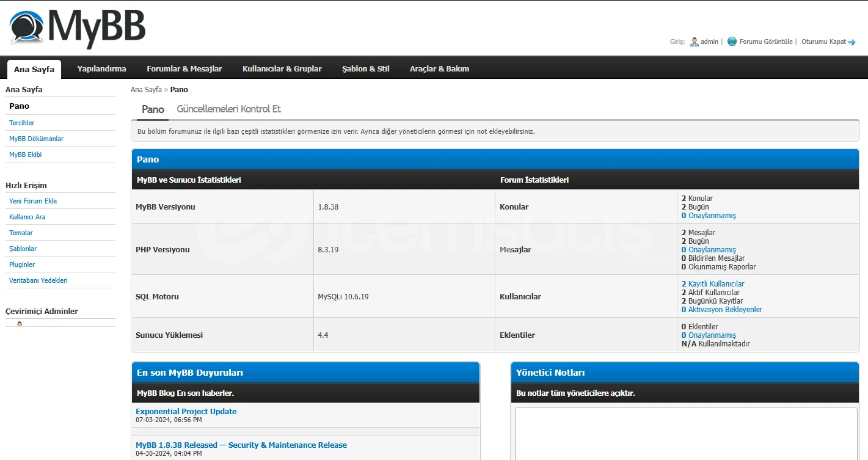Click the Çevirimiçi Adminler heading
Image resolution: width=868 pixels, height=460 pixels.
click(x=42, y=312)
